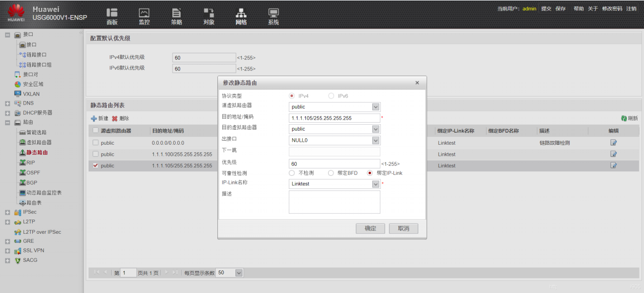The image size is (644, 293).
Task: Expand the IPSec tree node
Action: [x=8, y=212]
